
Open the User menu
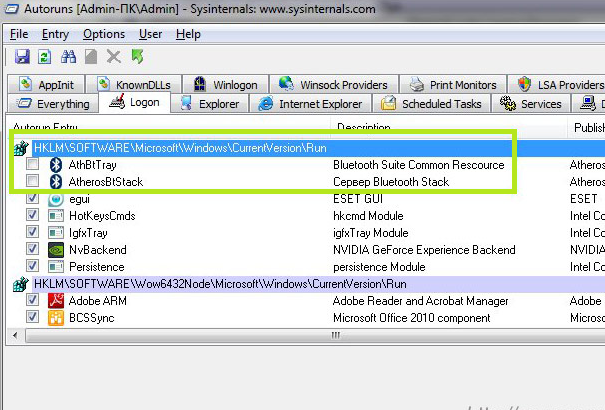pos(150,34)
